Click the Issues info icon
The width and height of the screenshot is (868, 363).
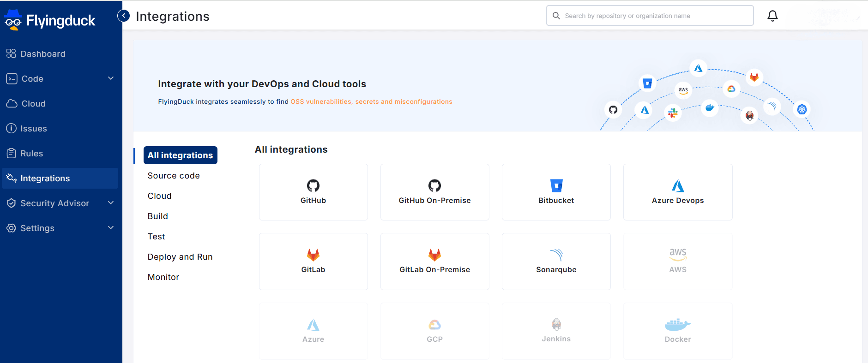11,128
